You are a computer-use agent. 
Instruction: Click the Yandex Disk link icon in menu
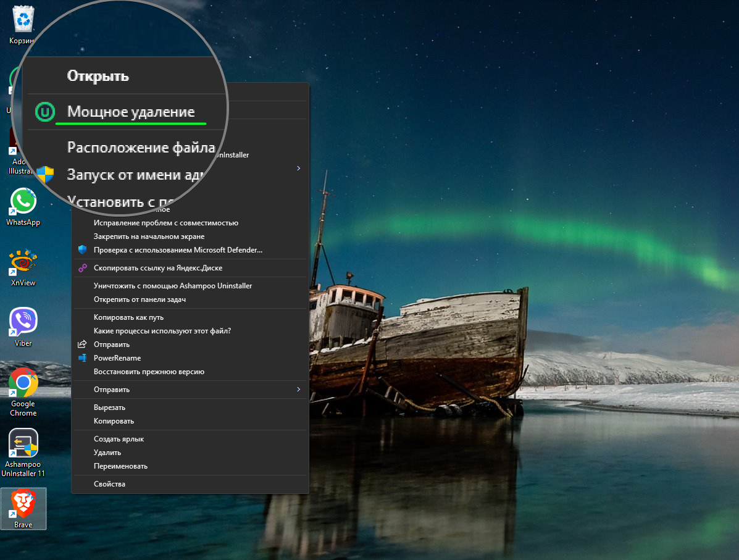(83, 268)
